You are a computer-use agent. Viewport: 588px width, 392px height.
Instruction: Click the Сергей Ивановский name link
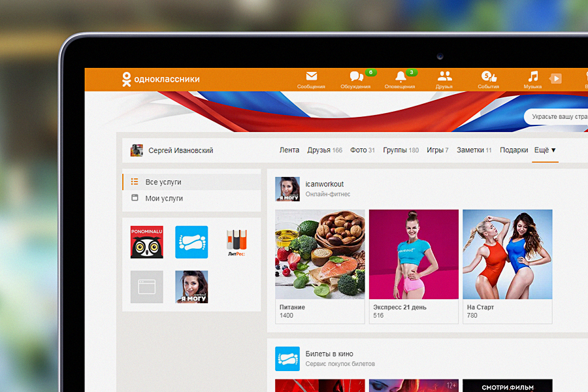pyautogui.click(x=181, y=150)
